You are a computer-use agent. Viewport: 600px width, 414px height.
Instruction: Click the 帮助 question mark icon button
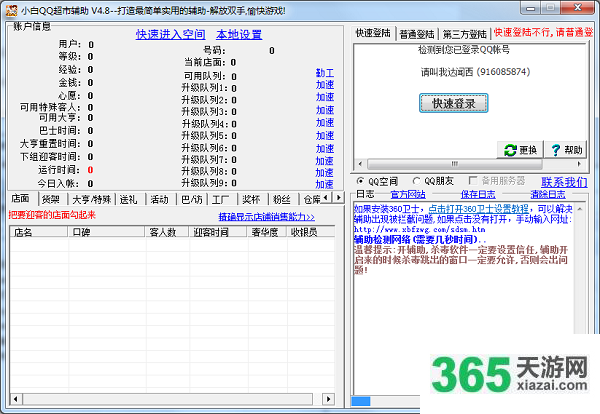point(565,149)
